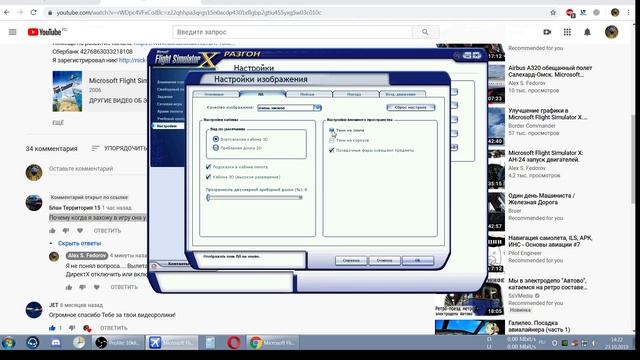Image resolution: width=640 pixels, height=360 pixels.
Task: Select Виртуальная кабина 3D radio button
Action: pyautogui.click(x=216, y=139)
